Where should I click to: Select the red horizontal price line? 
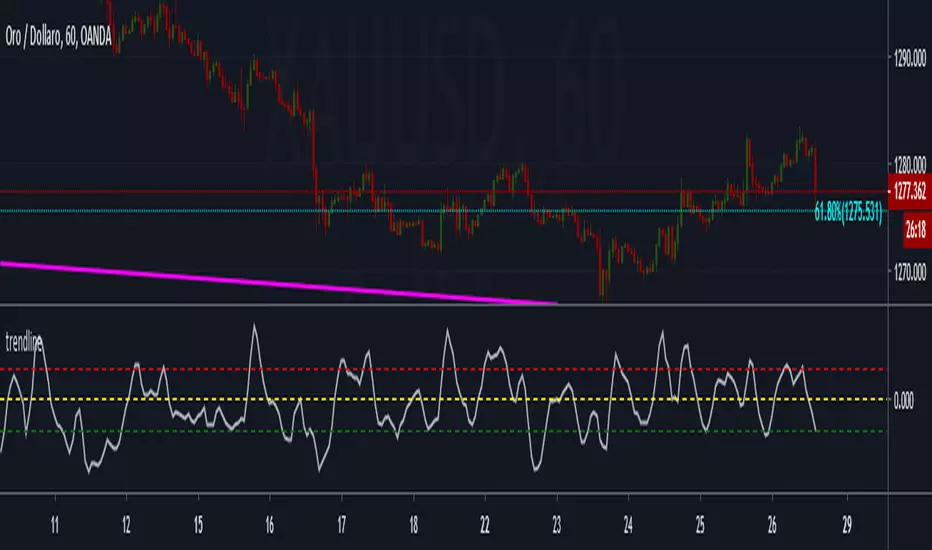pos(443,191)
